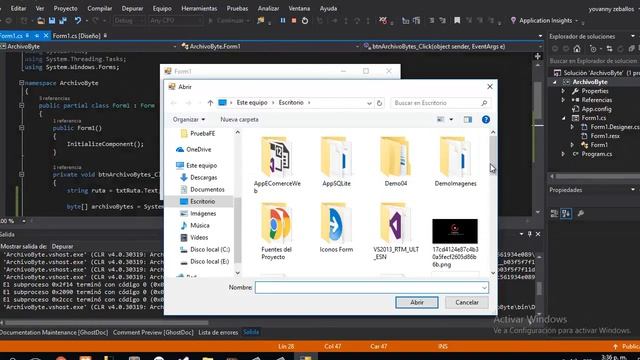Select the PruebaFE folder in navigation pane

click(198, 133)
